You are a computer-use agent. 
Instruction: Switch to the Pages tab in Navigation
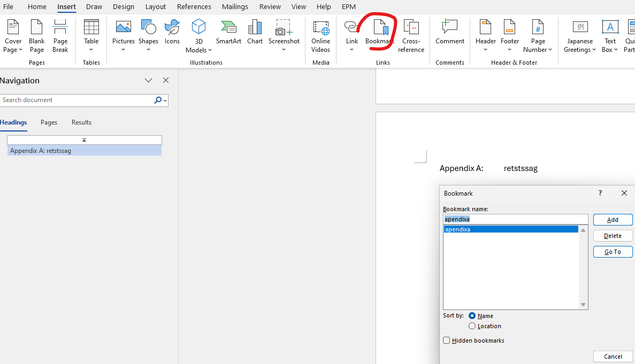tap(49, 122)
